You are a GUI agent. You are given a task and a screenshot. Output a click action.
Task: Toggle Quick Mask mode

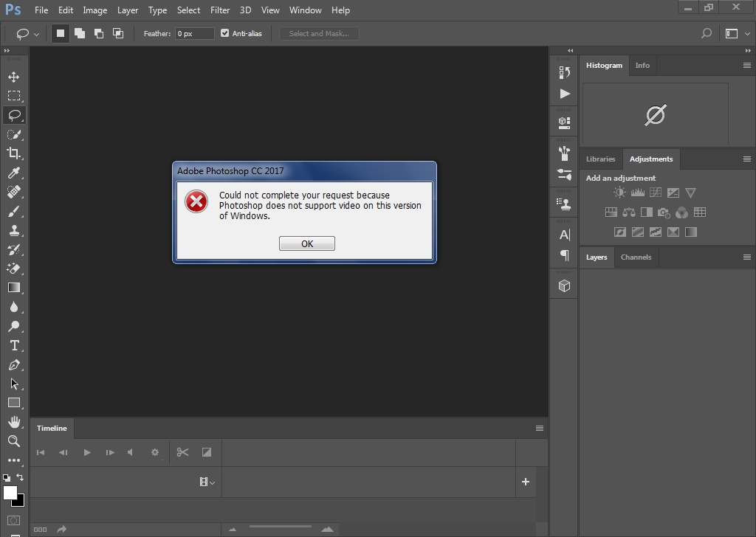[x=13, y=521]
